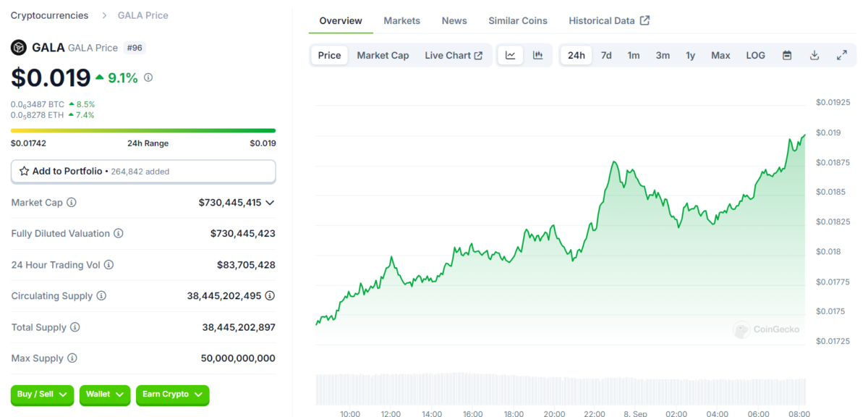Select the 7d time range
Screen dimensions: 868x417
(x=606, y=56)
